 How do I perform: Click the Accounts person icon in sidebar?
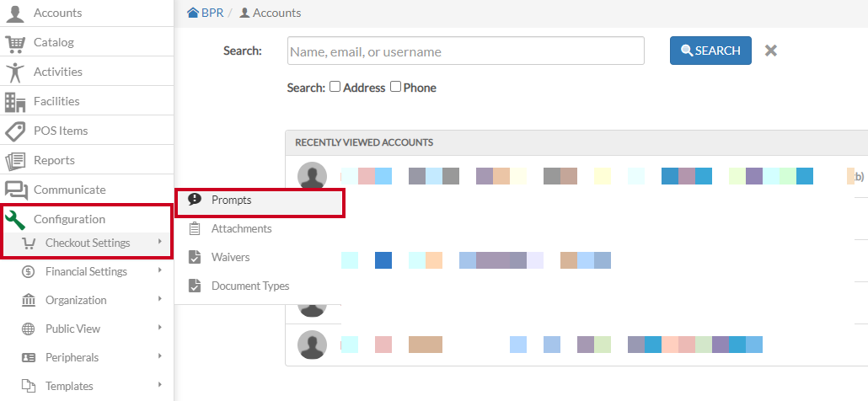(15, 13)
